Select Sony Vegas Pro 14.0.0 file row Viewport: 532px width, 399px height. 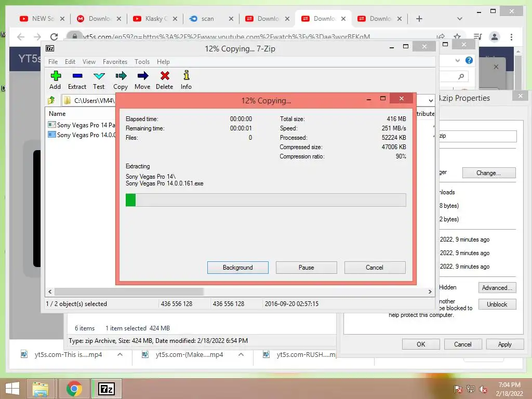(x=82, y=135)
